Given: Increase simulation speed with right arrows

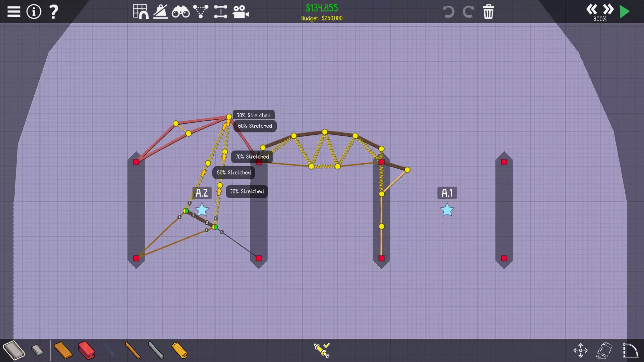Looking at the screenshot, I should click(x=608, y=9).
